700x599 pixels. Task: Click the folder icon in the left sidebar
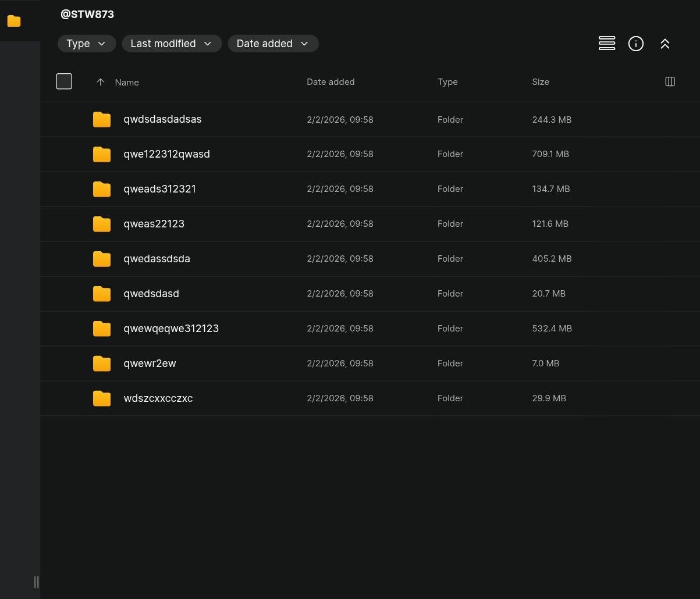(14, 22)
